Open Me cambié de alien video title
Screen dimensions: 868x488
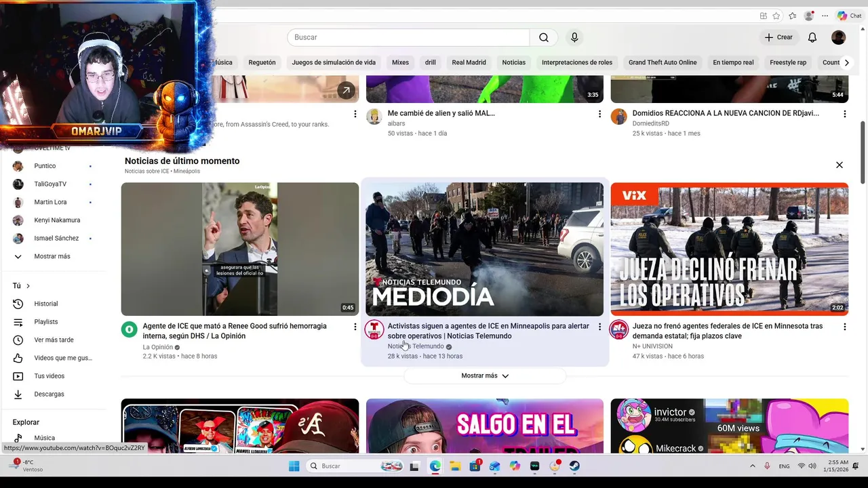click(441, 113)
